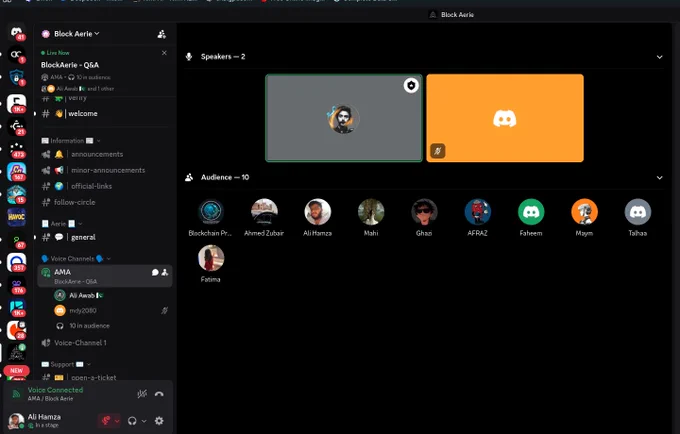Open Mahi audience avatar
The width and height of the screenshot is (680, 434).
(371, 212)
